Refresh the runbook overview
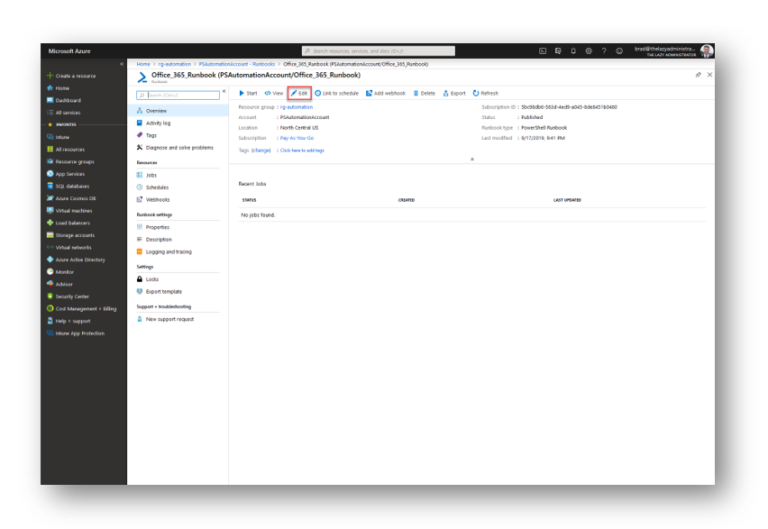The image size is (768, 529). point(485,93)
